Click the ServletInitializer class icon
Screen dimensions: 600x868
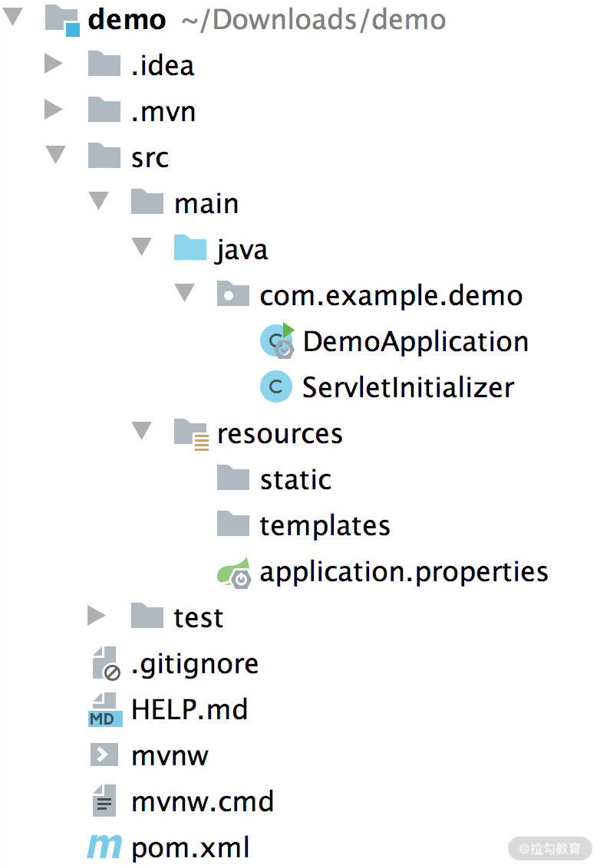tap(276, 387)
